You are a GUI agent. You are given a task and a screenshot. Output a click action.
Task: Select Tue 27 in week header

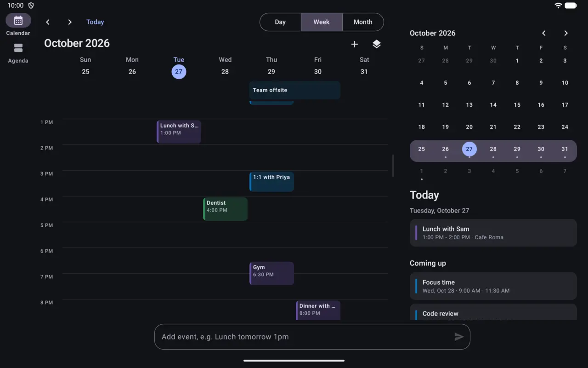179,66
